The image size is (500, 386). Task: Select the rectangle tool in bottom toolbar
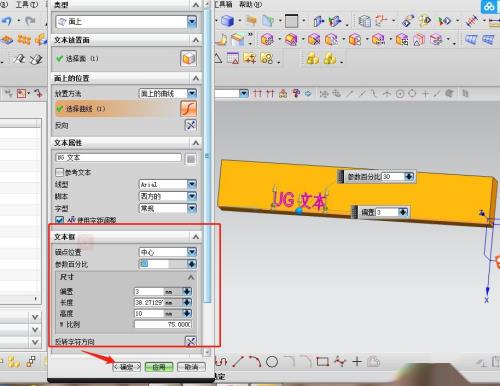(x=322, y=362)
